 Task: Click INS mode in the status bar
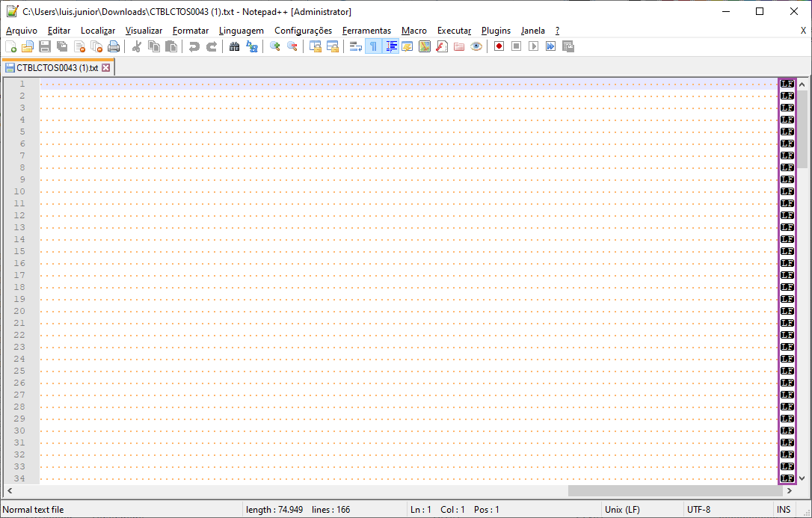click(x=784, y=510)
